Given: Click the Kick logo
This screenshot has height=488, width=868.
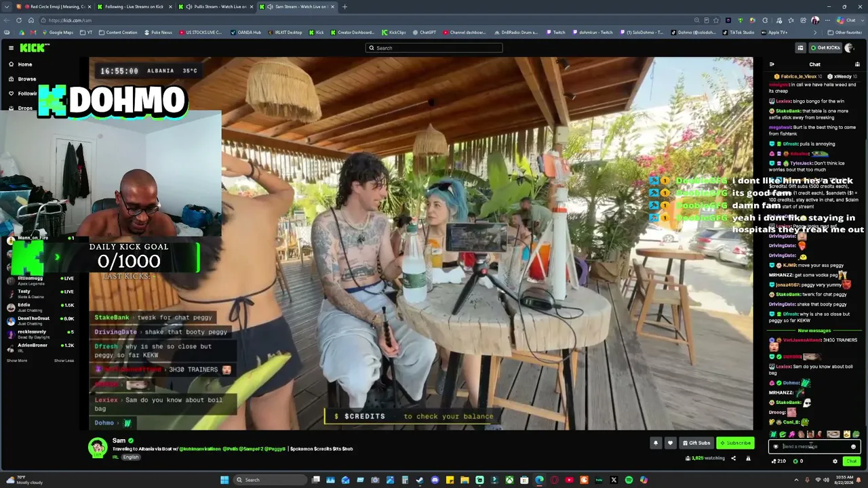Looking at the screenshot, I should pos(34,47).
